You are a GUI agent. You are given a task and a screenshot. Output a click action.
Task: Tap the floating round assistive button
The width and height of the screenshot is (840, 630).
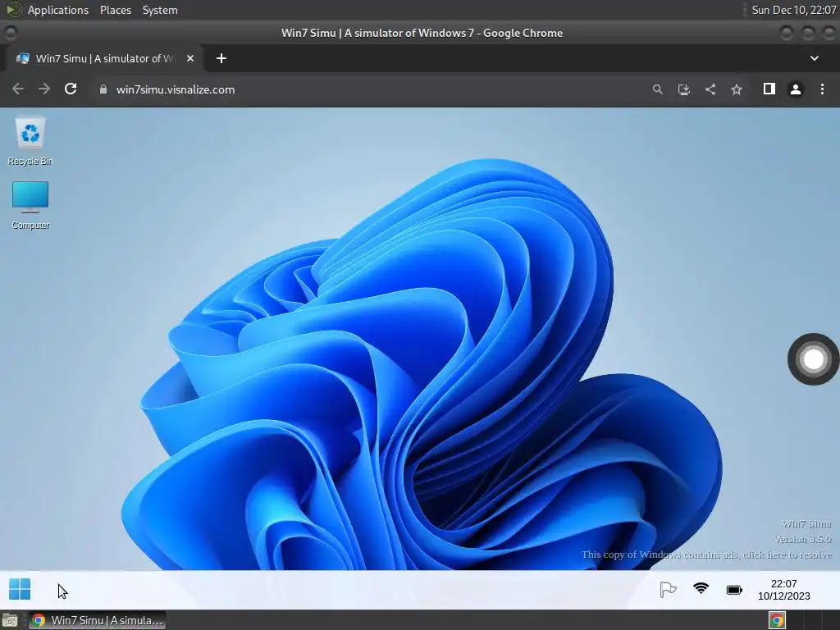pos(813,359)
